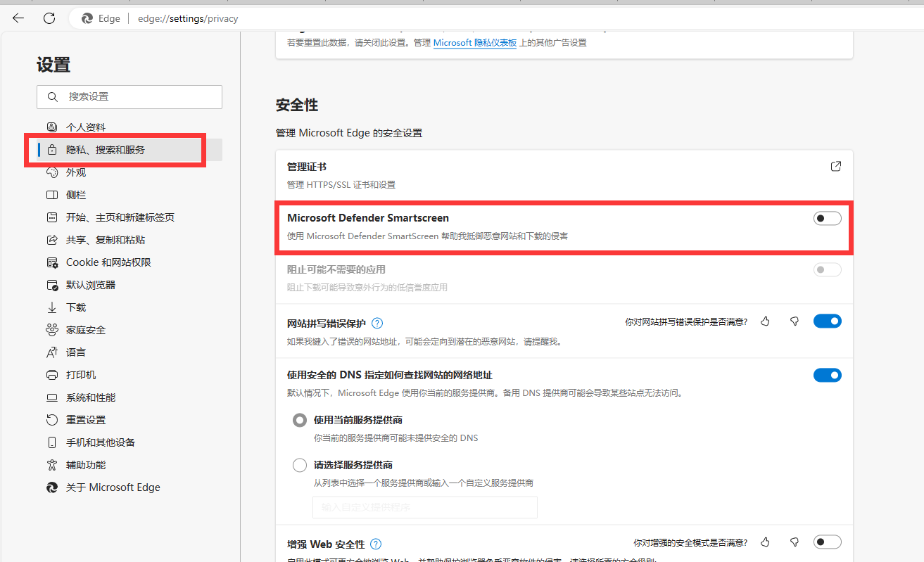
Task: Click the 辅助功能 accessibility icon
Action: [51, 465]
